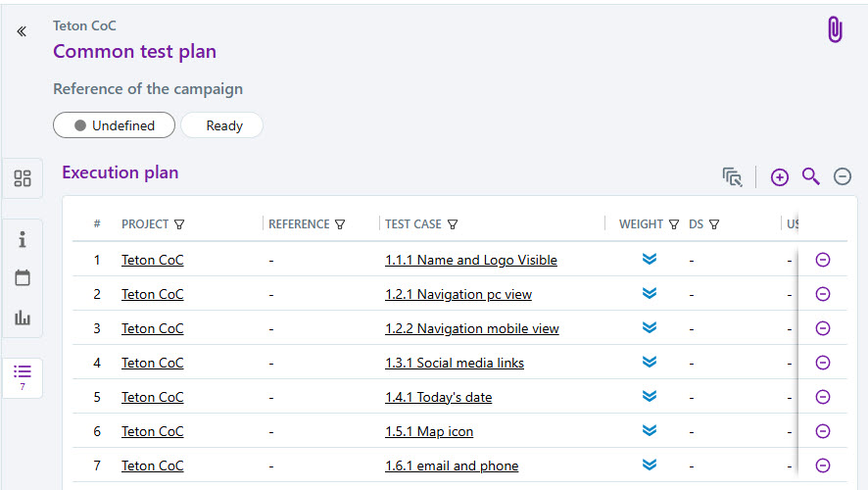868x490 pixels.
Task: Select the Ready status toggle
Action: [223, 125]
